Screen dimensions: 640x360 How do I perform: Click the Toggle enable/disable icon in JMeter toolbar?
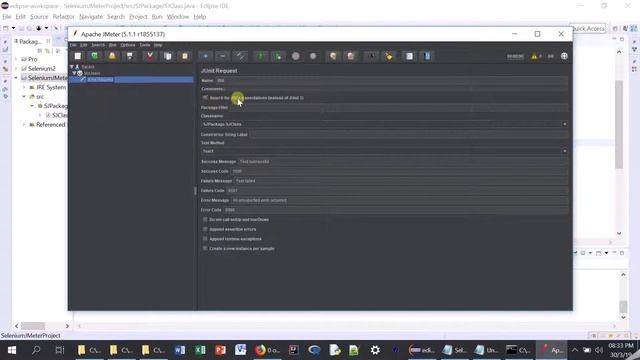[x=240, y=56]
